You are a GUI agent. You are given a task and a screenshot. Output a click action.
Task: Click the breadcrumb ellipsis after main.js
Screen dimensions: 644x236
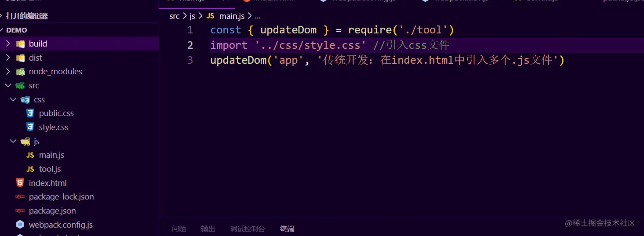258,17
